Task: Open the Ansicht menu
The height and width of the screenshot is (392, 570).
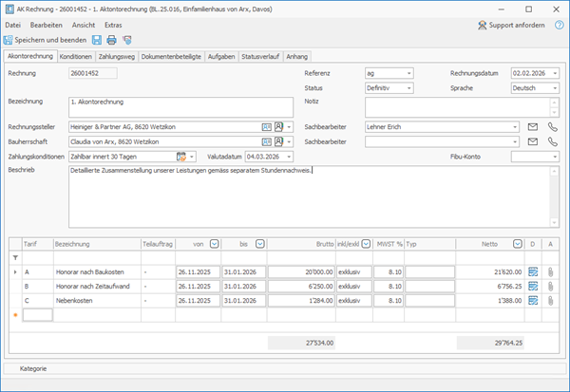Action: 84,25
